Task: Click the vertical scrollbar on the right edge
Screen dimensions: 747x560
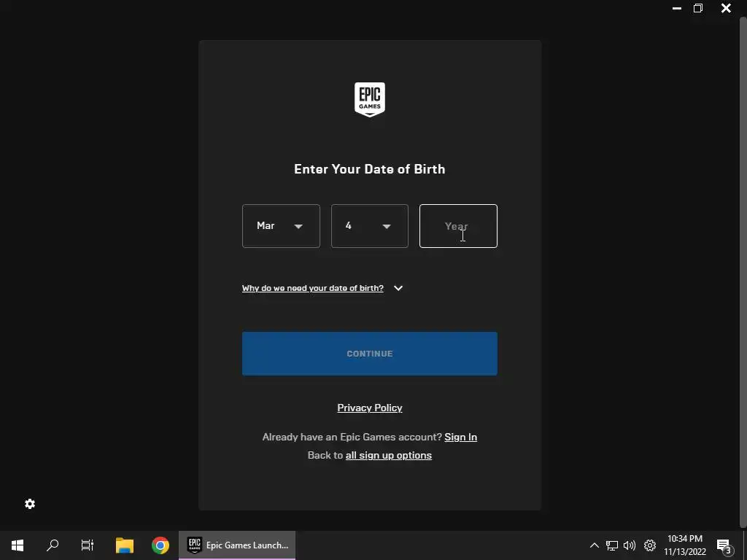Action: tap(743, 271)
